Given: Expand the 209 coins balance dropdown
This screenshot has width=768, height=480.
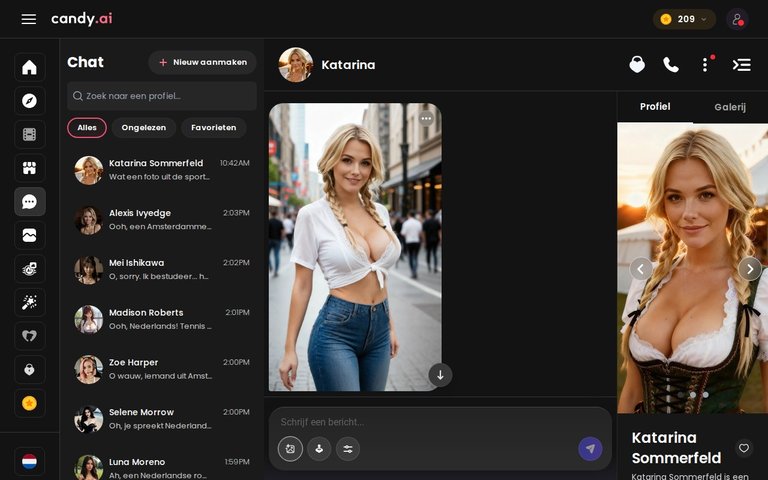Looking at the screenshot, I should pos(684,19).
